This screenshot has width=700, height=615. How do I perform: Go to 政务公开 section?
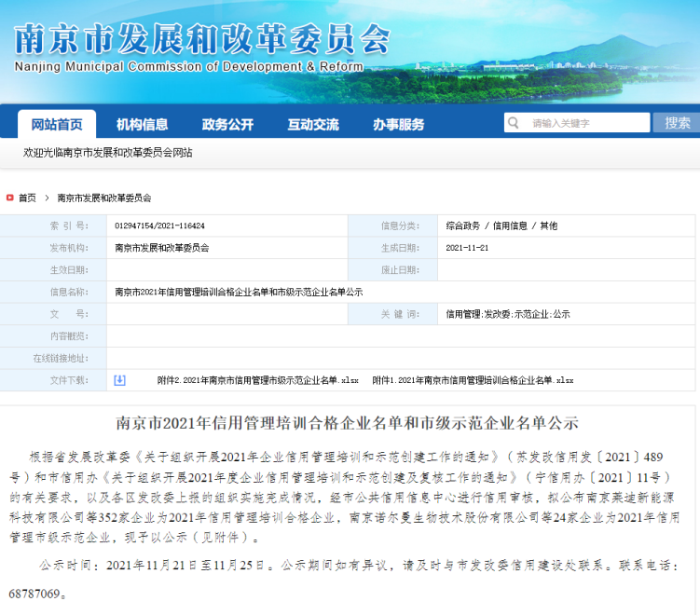point(227,125)
